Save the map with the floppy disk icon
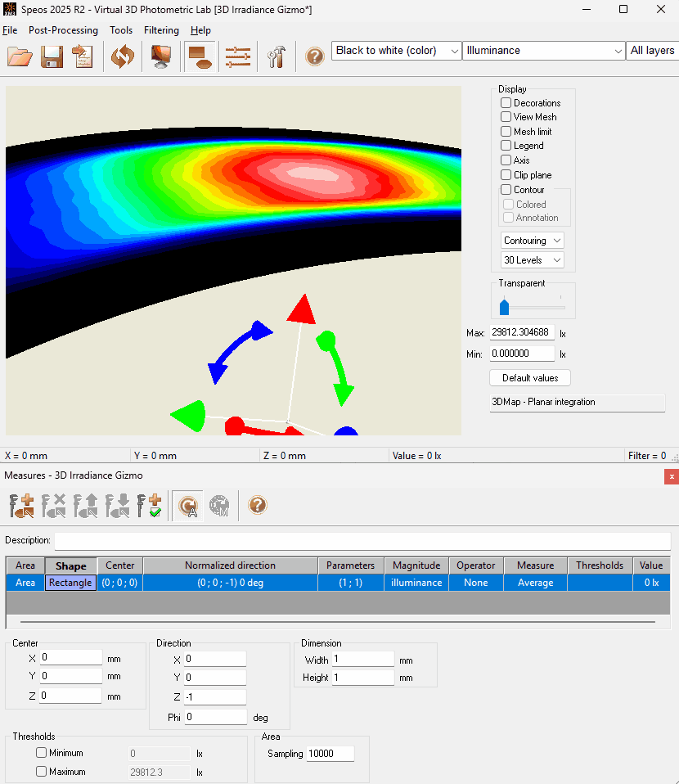Screen dimensions: 679x784 coord(52,56)
